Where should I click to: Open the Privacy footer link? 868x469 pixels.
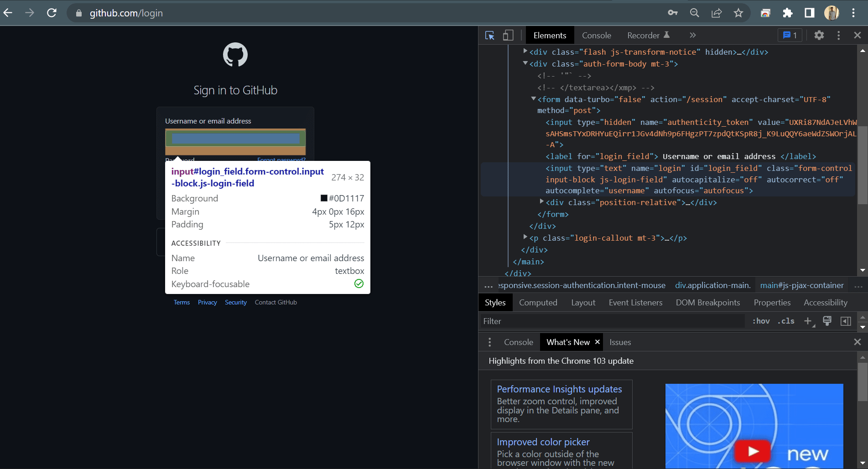[207, 303]
